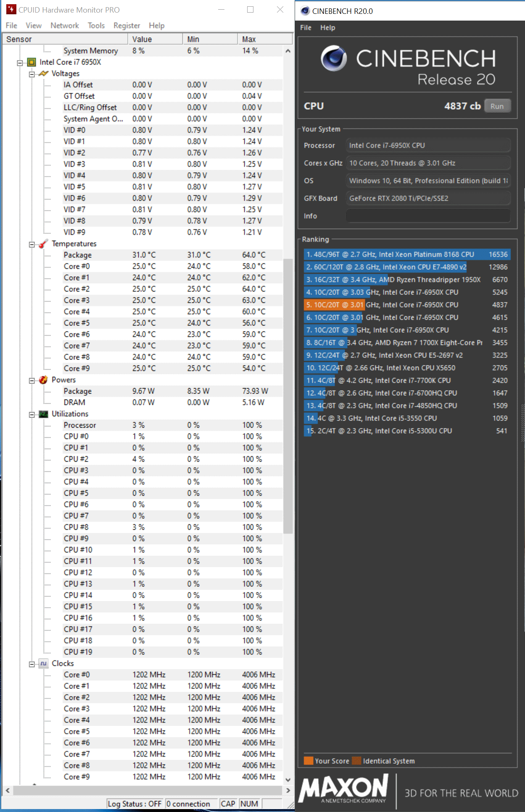Click the horizontal scrollbar left arrow
Image resolution: width=525 pixels, height=812 pixels.
pos(8,790)
